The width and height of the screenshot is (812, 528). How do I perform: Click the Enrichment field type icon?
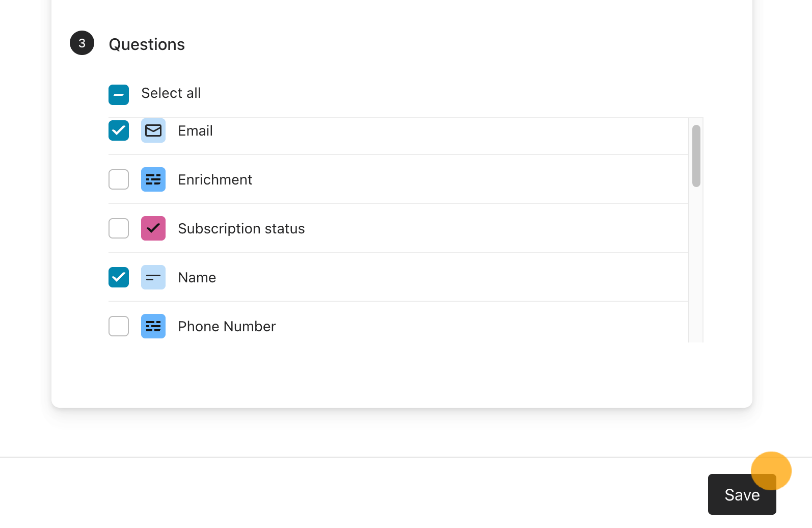(x=153, y=179)
